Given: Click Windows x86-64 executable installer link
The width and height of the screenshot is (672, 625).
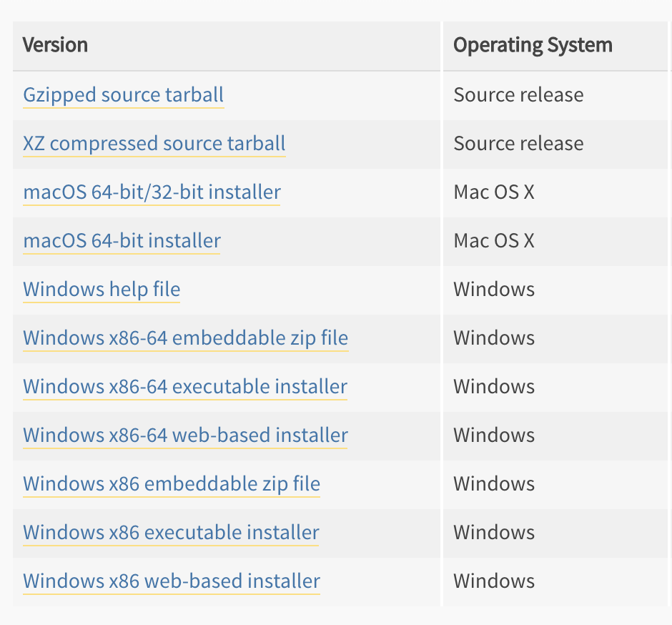Looking at the screenshot, I should tap(185, 387).
